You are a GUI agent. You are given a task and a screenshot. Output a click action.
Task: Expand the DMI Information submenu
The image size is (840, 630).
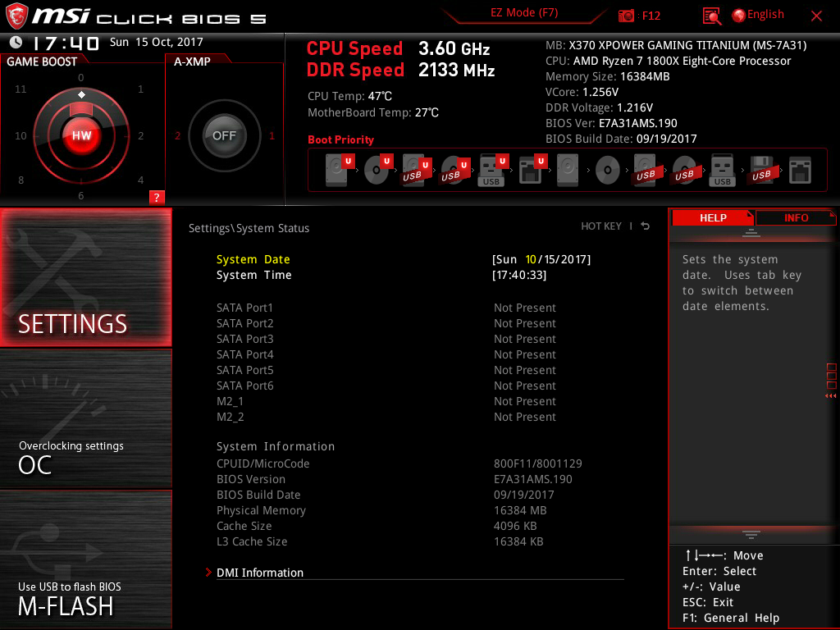(260, 572)
